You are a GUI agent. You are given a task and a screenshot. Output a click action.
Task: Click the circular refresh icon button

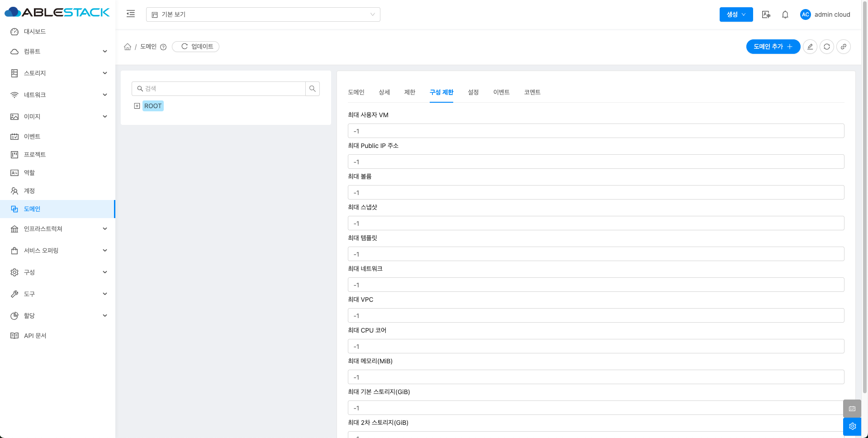click(827, 47)
